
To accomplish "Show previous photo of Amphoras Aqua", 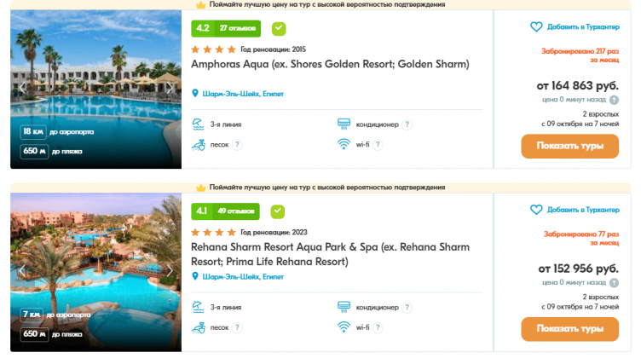I will tap(22, 88).
